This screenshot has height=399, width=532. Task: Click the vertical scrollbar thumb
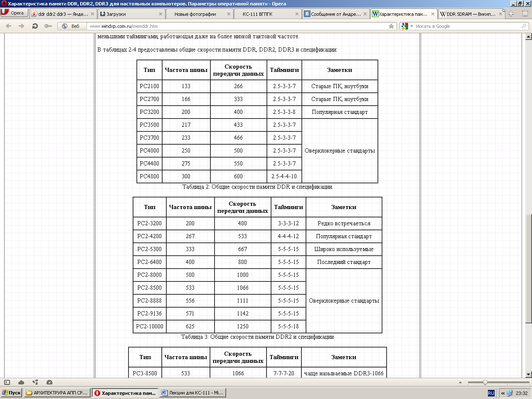pos(528,268)
